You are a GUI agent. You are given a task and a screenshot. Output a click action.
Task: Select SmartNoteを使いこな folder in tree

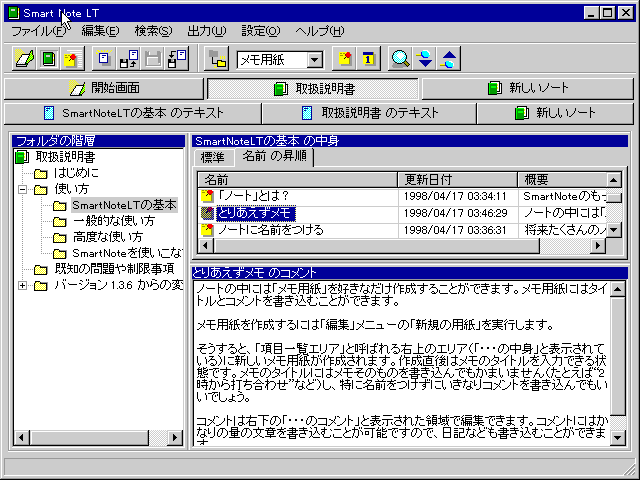tap(127, 253)
